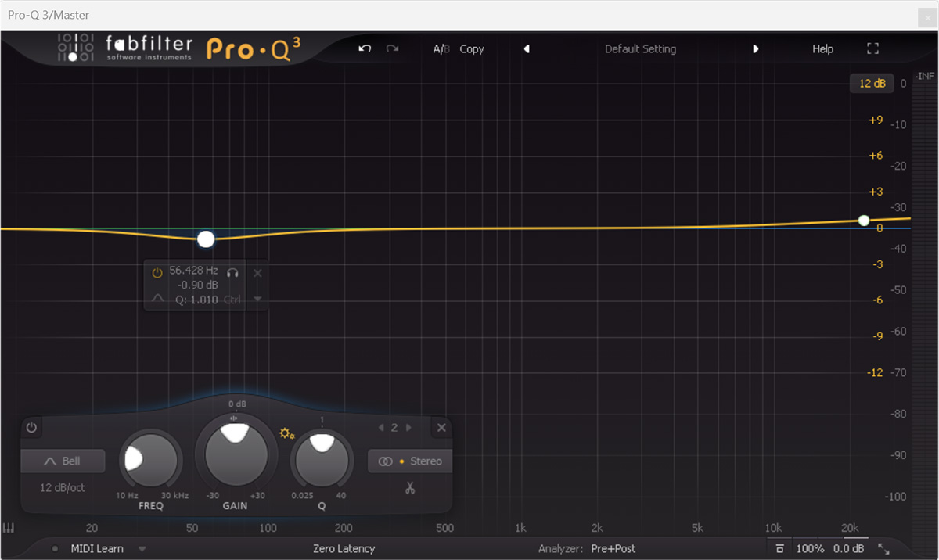Open the Stereo placement dropdown
939x560 pixels.
410,461
